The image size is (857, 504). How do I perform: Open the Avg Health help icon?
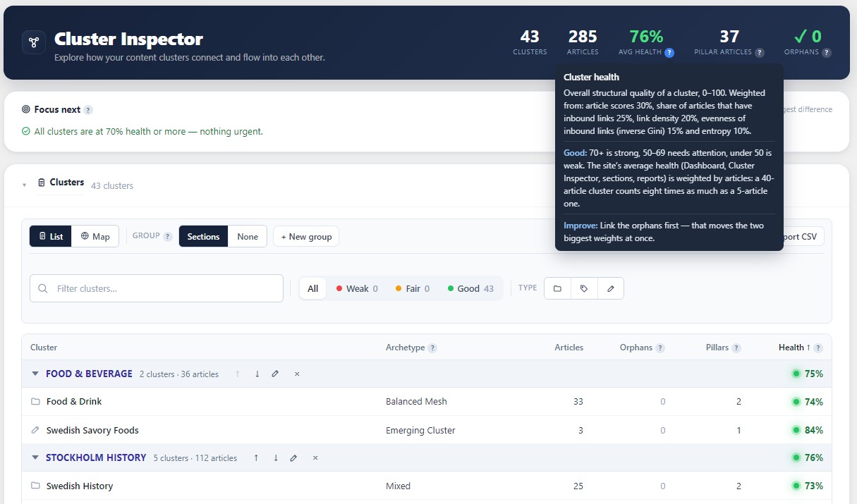point(669,52)
